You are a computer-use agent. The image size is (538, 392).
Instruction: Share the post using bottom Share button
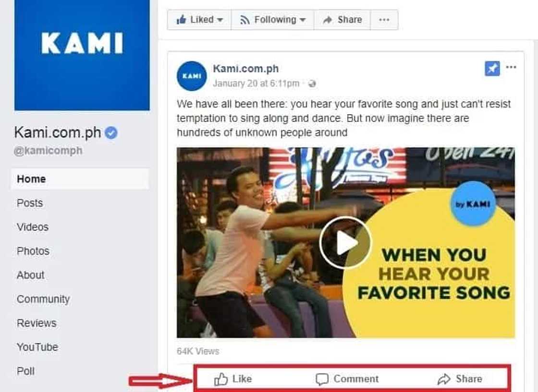point(460,379)
